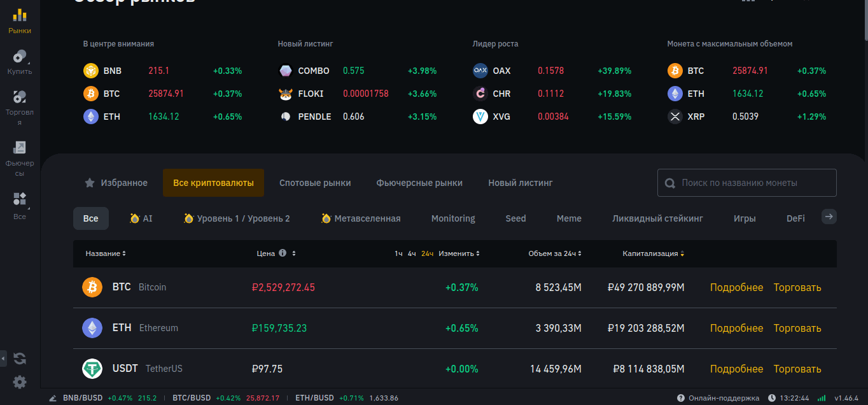
Task: Open the Избранное favorites tab
Action: (x=116, y=183)
